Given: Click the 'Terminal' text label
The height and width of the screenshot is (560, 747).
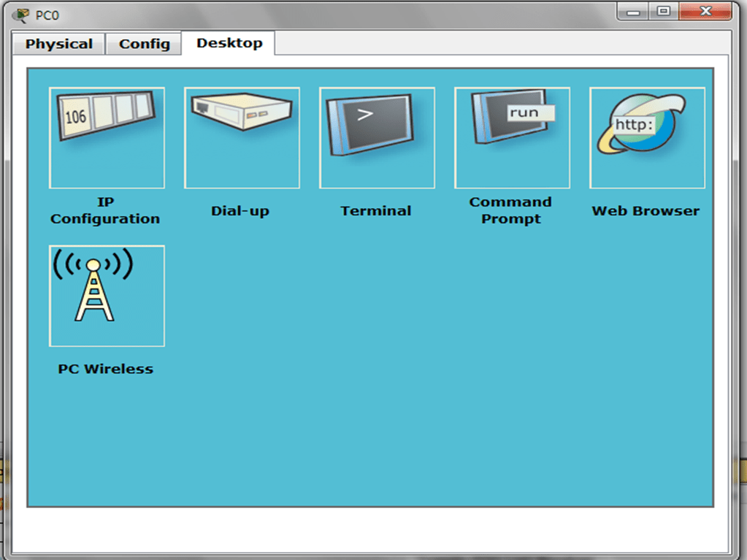Looking at the screenshot, I should (x=376, y=211).
